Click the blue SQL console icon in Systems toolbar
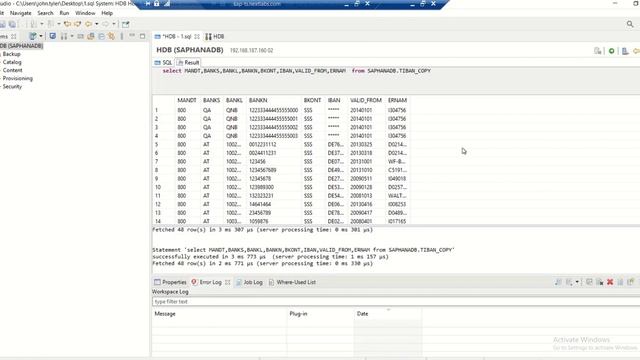 click(x=53, y=36)
